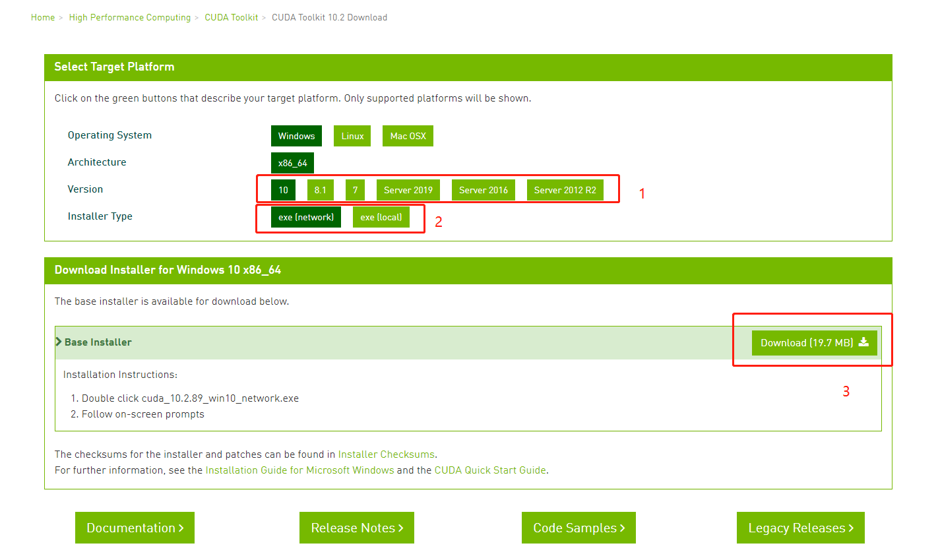Select exe (local) installer type
938x560 pixels.
coord(381,217)
